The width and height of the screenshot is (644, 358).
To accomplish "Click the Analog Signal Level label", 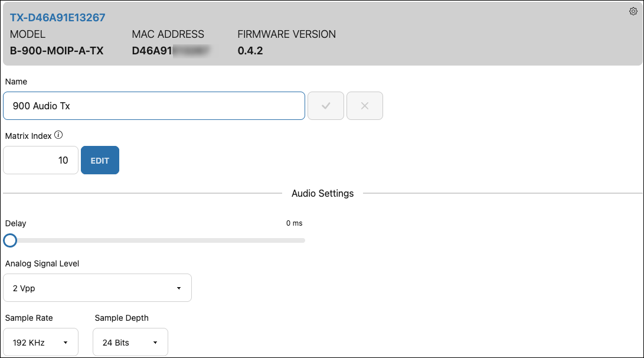I will tap(43, 263).
